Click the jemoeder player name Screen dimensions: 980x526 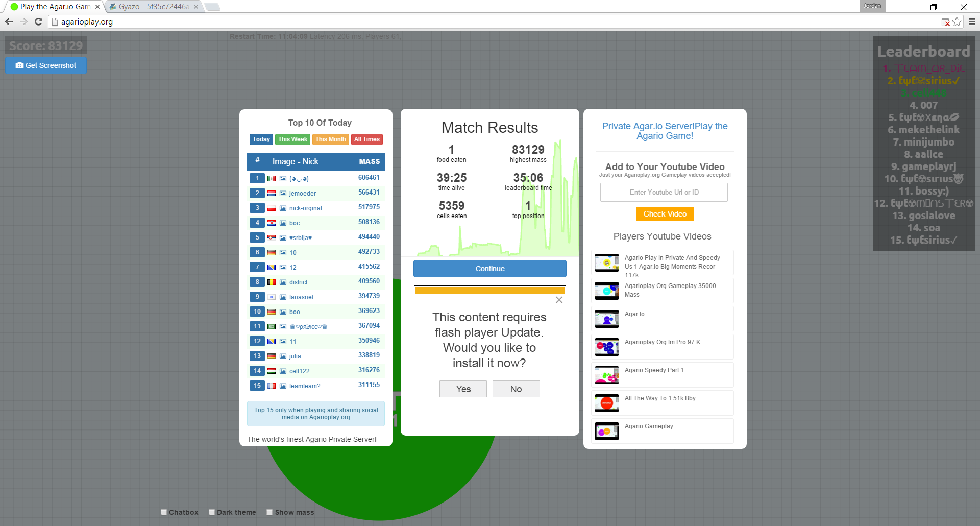[x=303, y=194]
